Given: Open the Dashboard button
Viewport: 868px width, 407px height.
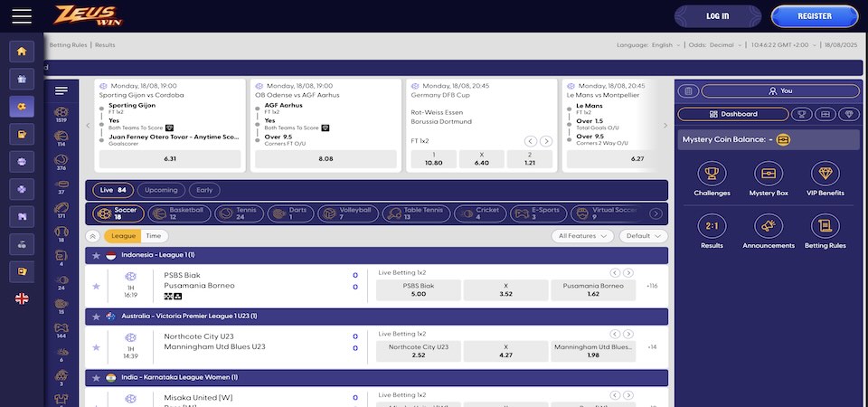Looking at the screenshot, I should pos(733,114).
